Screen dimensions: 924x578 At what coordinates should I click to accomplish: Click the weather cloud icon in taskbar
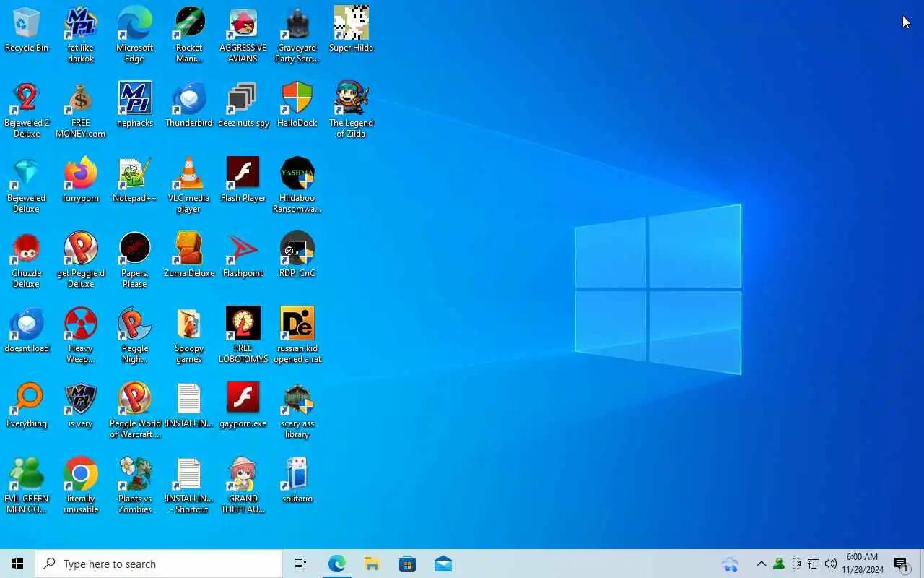click(x=731, y=564)
